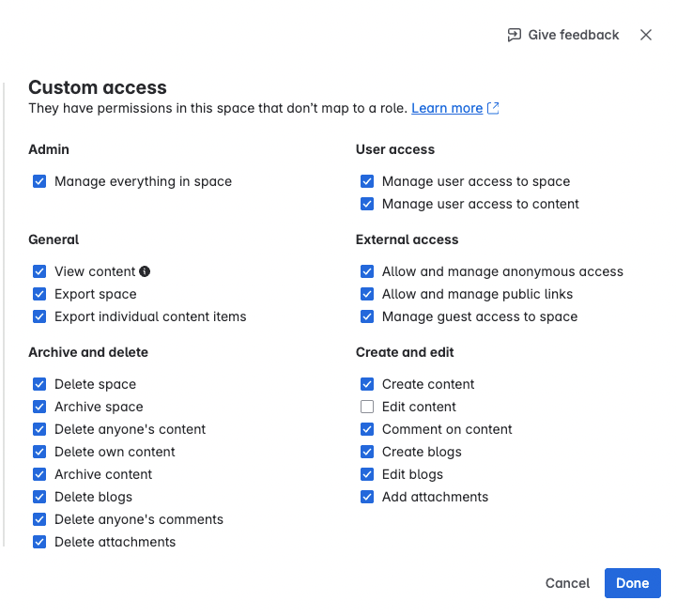This screenshot has width=677, height=616.
Task: Click the Give feedback icon
Action: pyautogui.click(x=514, y=35)
